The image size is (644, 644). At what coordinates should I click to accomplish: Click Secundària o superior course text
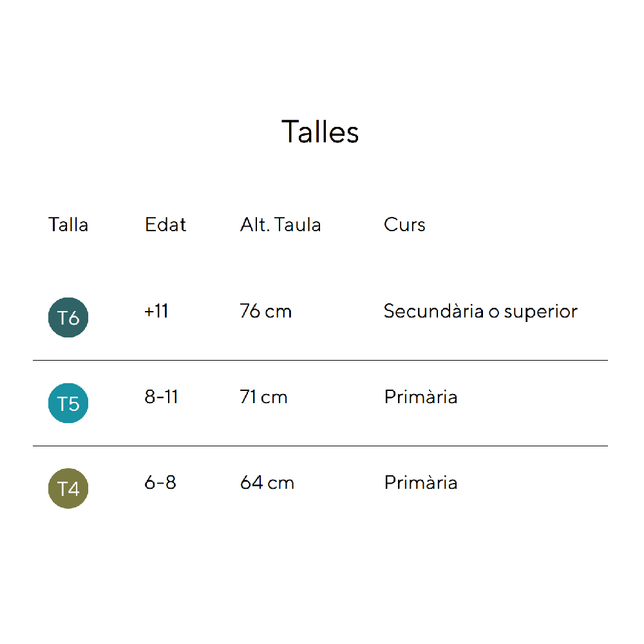tap(480, 311)
